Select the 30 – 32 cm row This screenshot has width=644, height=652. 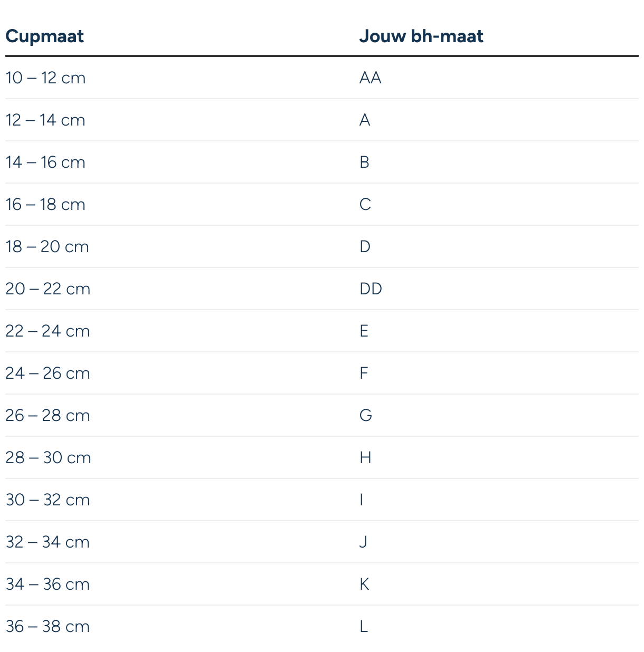pos(322,500)
